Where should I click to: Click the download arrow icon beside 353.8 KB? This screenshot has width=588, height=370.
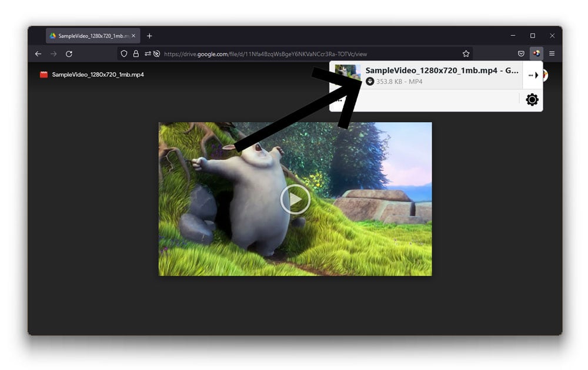[370, 81]
